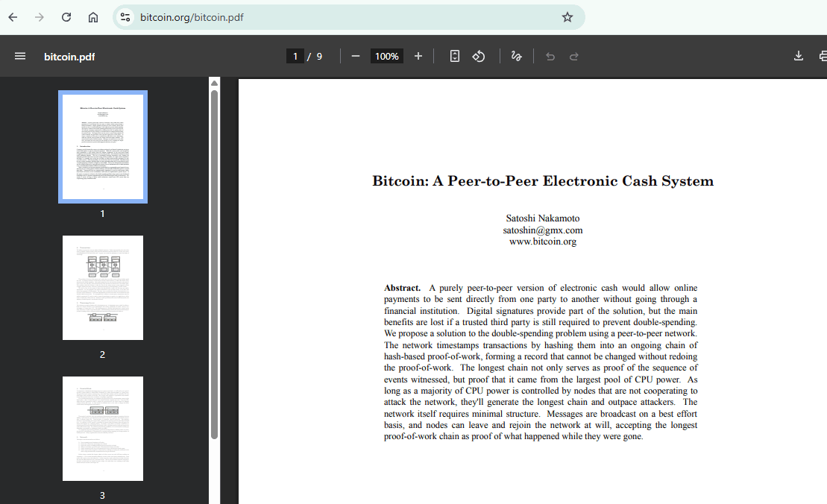Screen dimensions: 827x504
Task: Click the bitcoin.org/bitcoin.pdf address bar
Action: [x=348, y=17]
